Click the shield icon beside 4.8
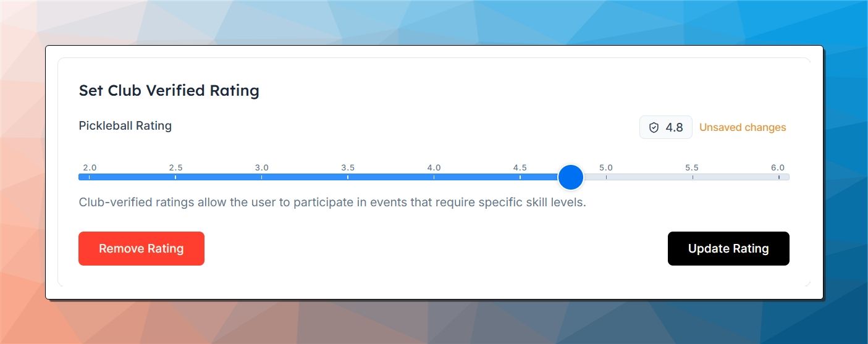 tap(654, 128)
